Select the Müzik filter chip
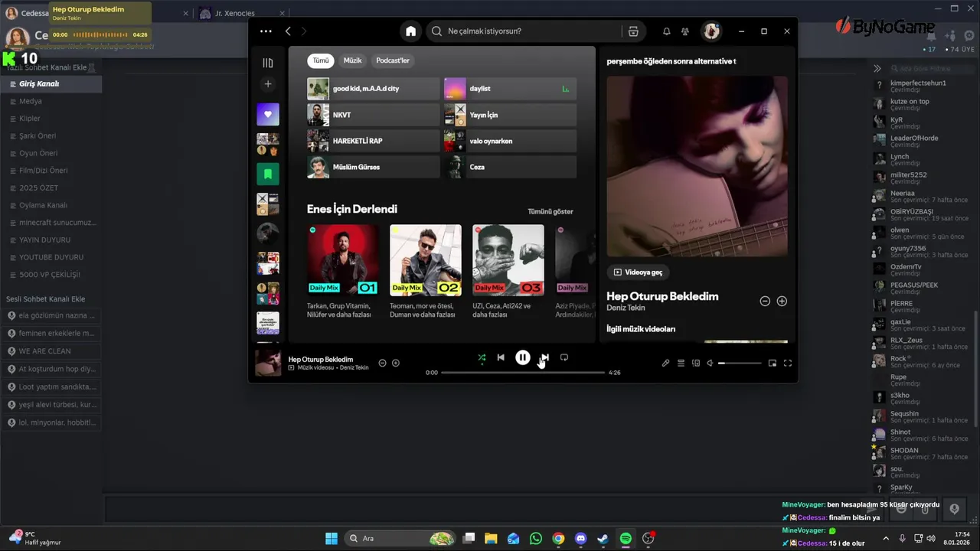Viewport: 980px width, 551px height. pos(353,60)
